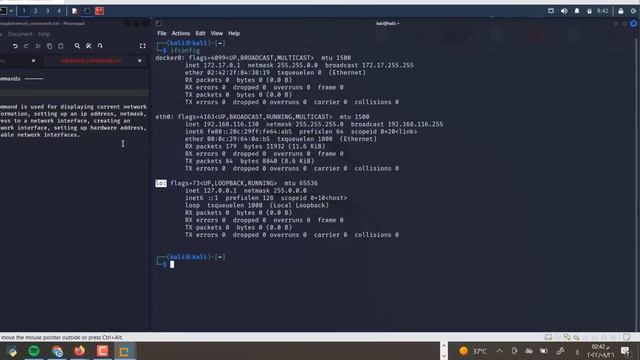Toggle fullscreen in Mousepad toolbar

pyautogui.click(x=142, y=46)
